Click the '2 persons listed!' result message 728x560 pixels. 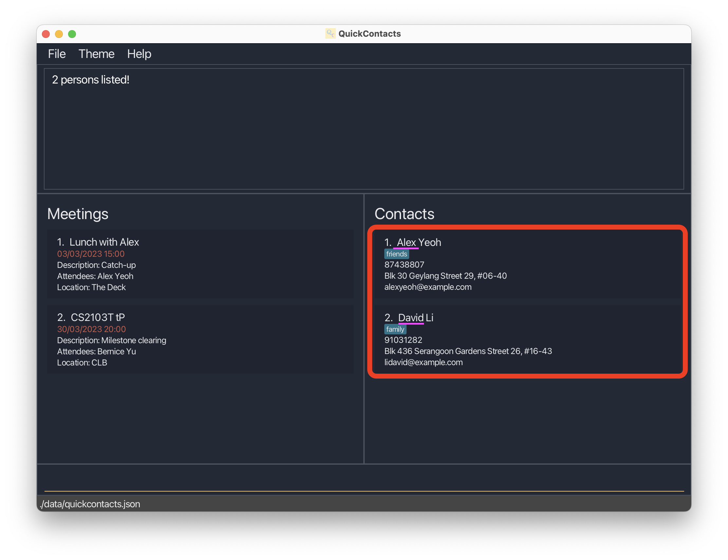pos(91,80)
